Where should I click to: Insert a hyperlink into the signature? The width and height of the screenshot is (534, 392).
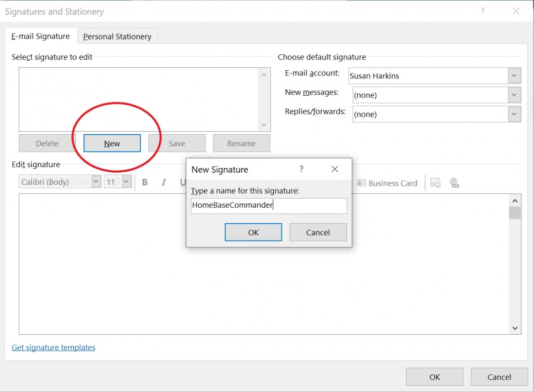coord(455,183)
